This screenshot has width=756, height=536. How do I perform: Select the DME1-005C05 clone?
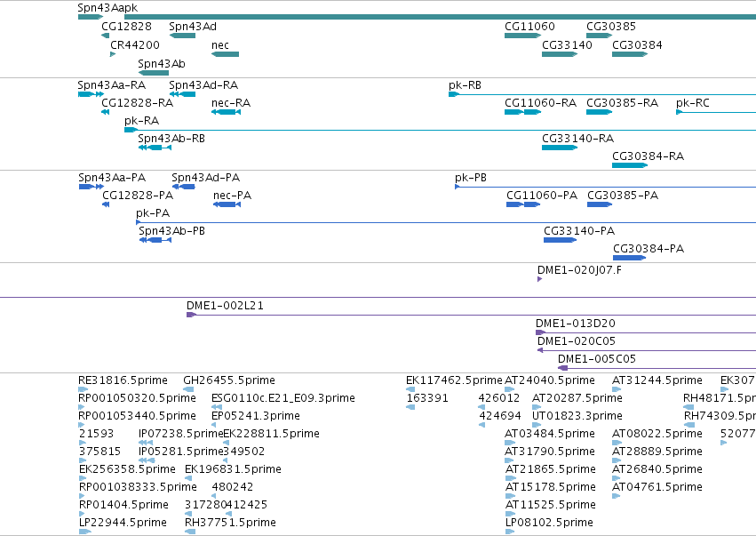[657, 369]
